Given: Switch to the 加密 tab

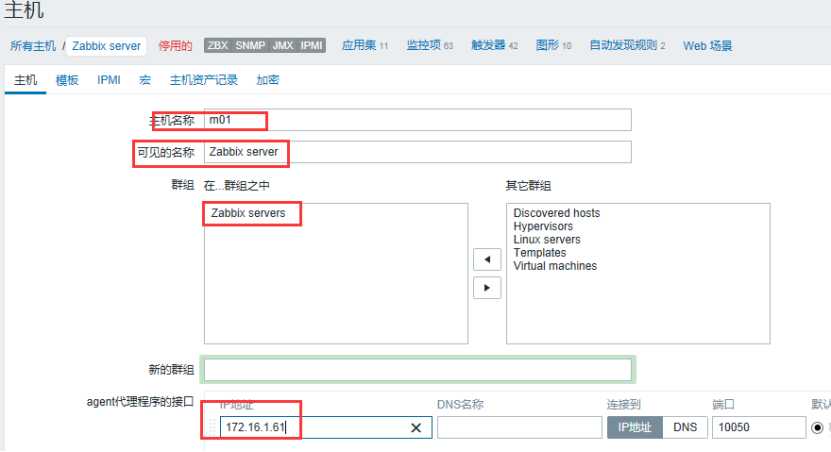Looking at the screenshot, I should pyautogui.click(x=268, y=80).
